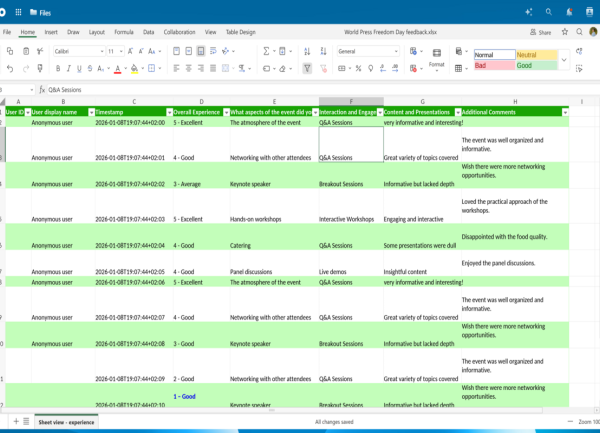Align text right
This screenshot has width=600, height=433.
(201, 68)
